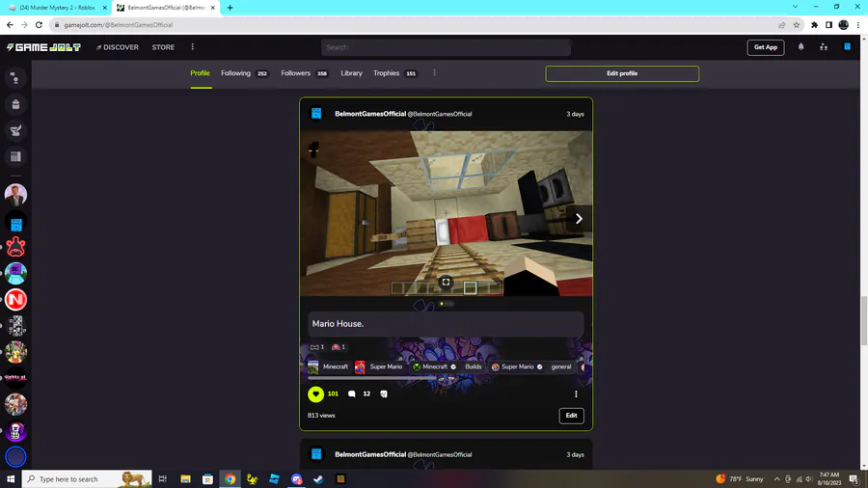This screenshot has width=868, height=488.
Task: Click the Get App button
Action: [x=766, y=47]
